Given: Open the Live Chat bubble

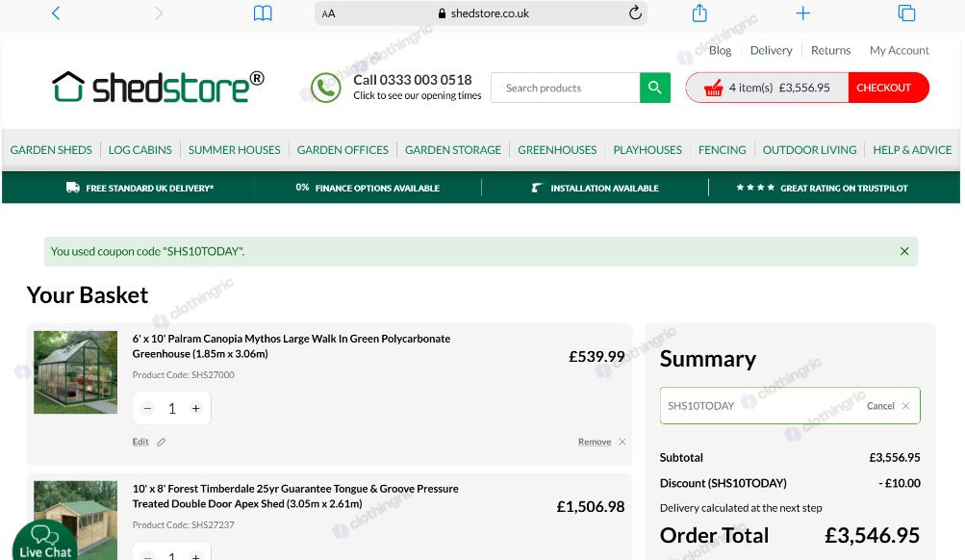Looking at the screenshot, I should point(45,542).
